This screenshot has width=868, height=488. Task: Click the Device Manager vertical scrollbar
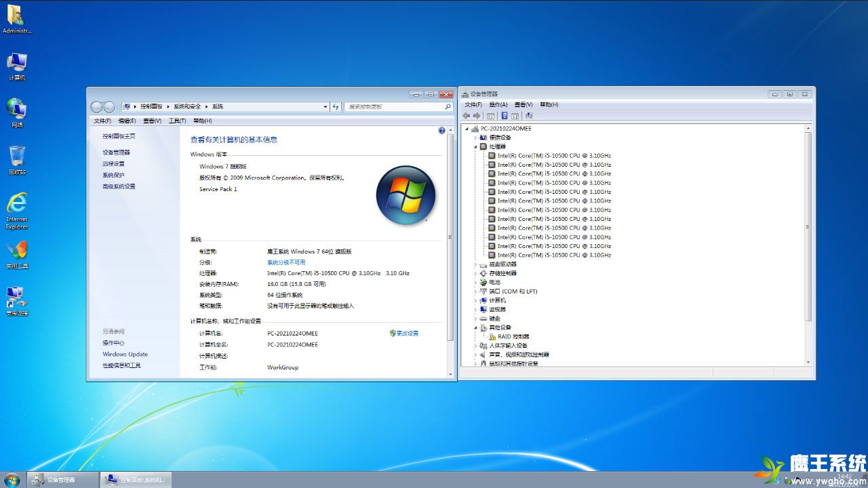(x=808, y=245)
